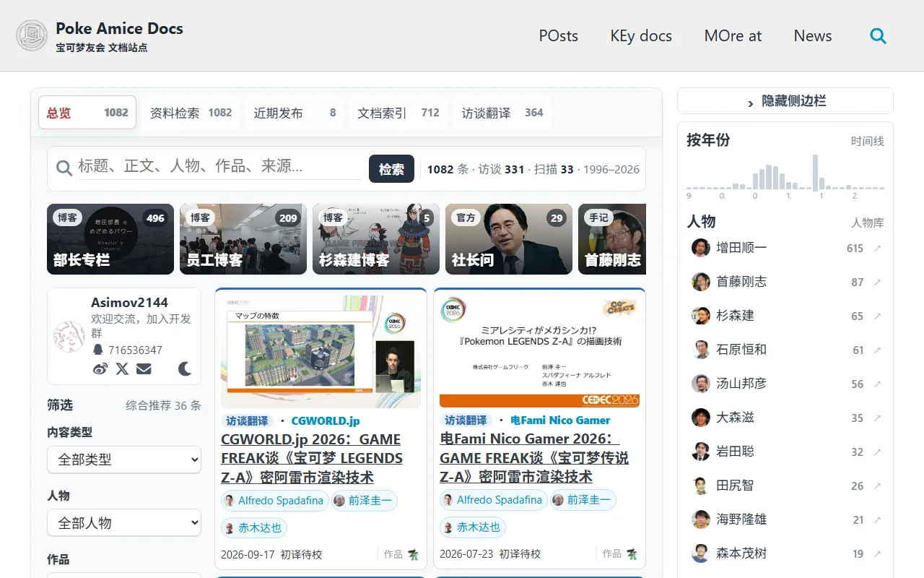Click the tallest bar in the 按年份 chart
The image size is (924, 578).
(x=815, y=172)
